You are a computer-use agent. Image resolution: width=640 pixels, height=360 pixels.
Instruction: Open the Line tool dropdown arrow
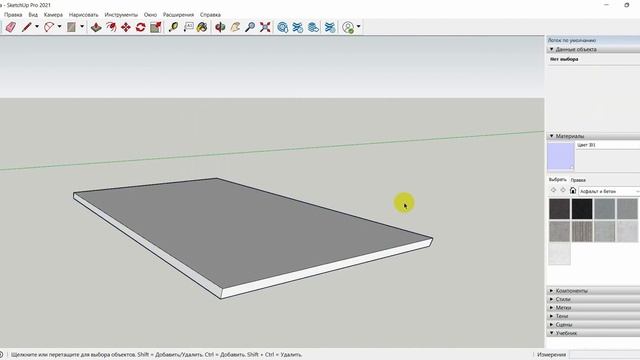point(37,27)
